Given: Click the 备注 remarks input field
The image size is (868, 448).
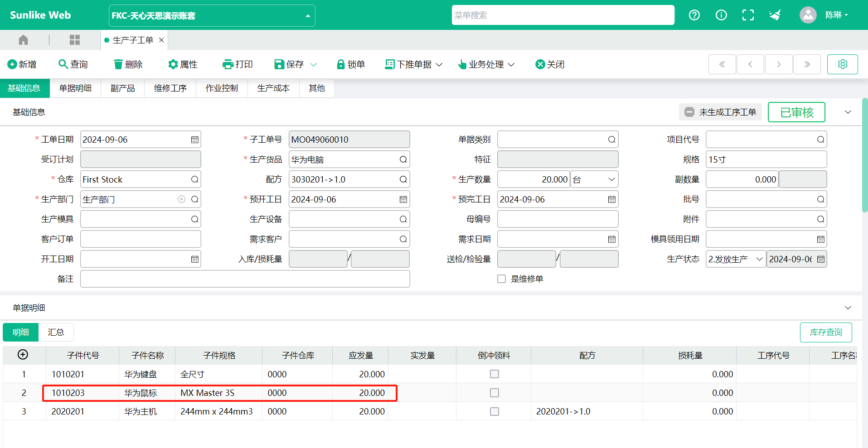Looking at the screenshot, I should (245, 279).
